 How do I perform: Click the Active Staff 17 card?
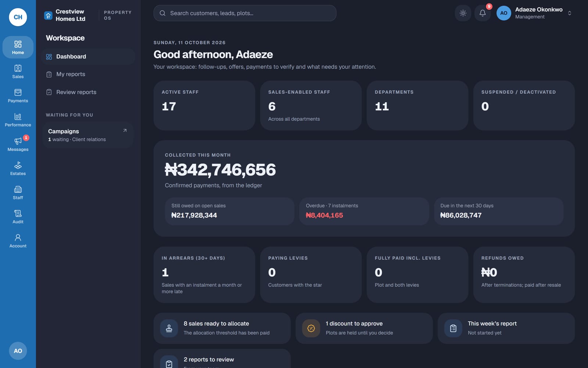204,105
